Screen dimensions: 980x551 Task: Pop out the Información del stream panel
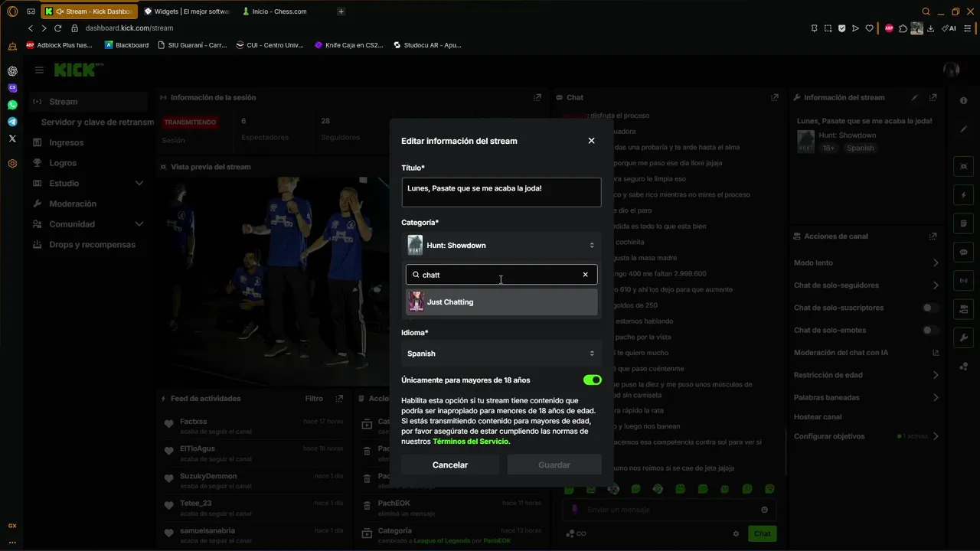[933, 98]
